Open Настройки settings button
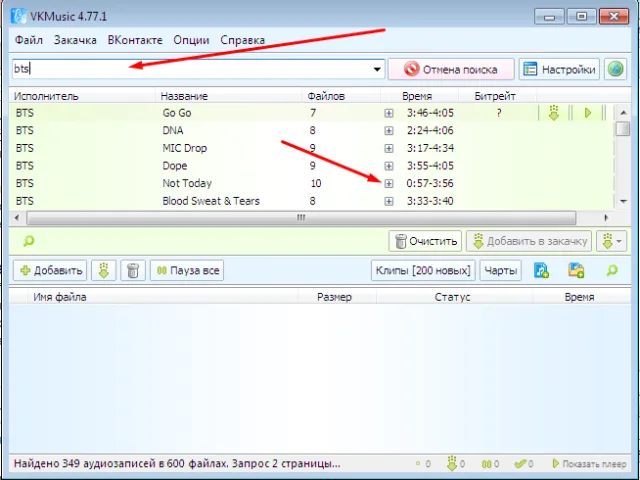 pos(559,69)
